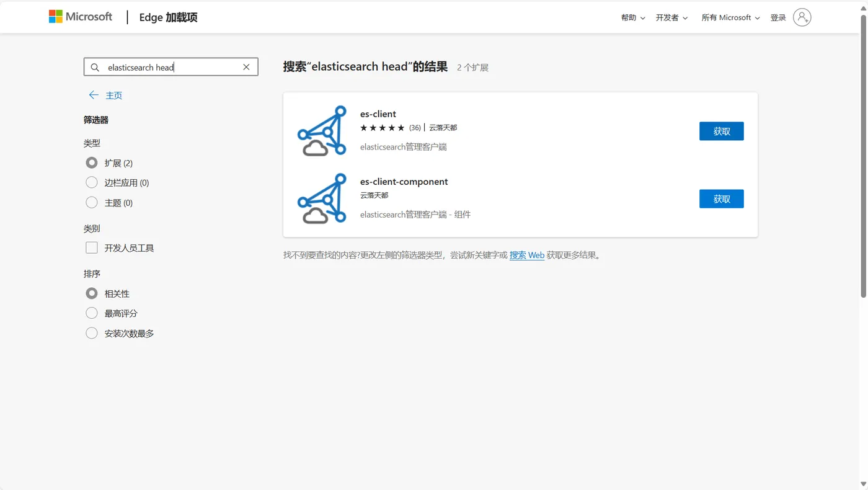Check the 开发人员工具 category box

[x=92, y=247]
